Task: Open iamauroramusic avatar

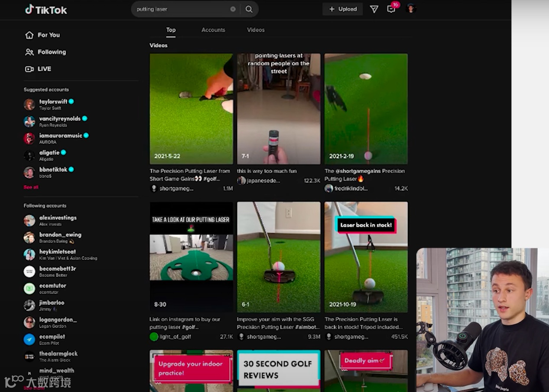Action: (29, 139)
